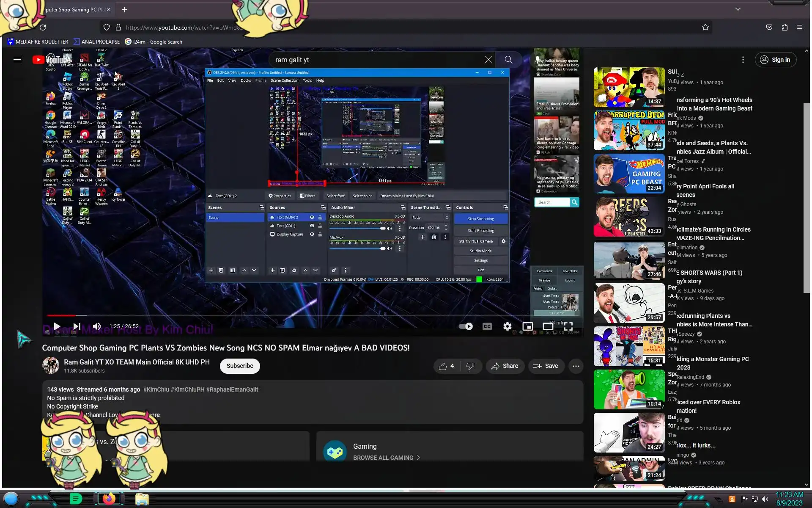The width and height of the screenshot is (812, 508).
Task: Open the YouTube hamburger guide menu
Action: click(x=17, y=60)
